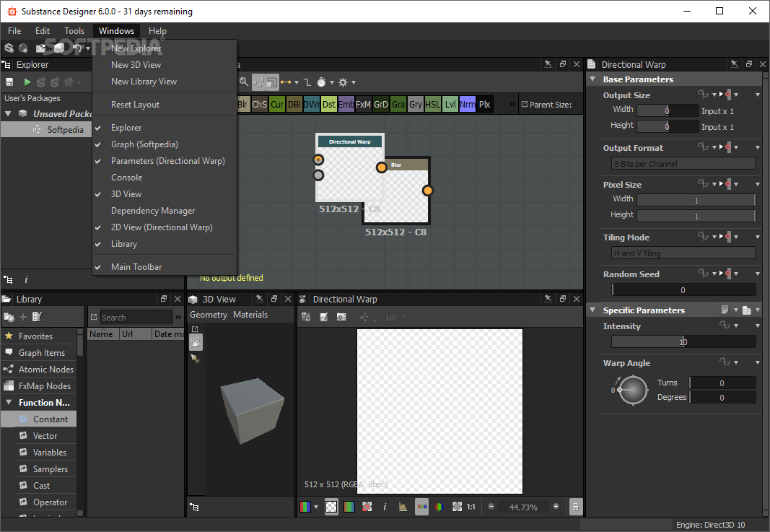Click the save icon in Explorer toolbar
This screenshot has width=770, height=532.
(x=9, y=82)
